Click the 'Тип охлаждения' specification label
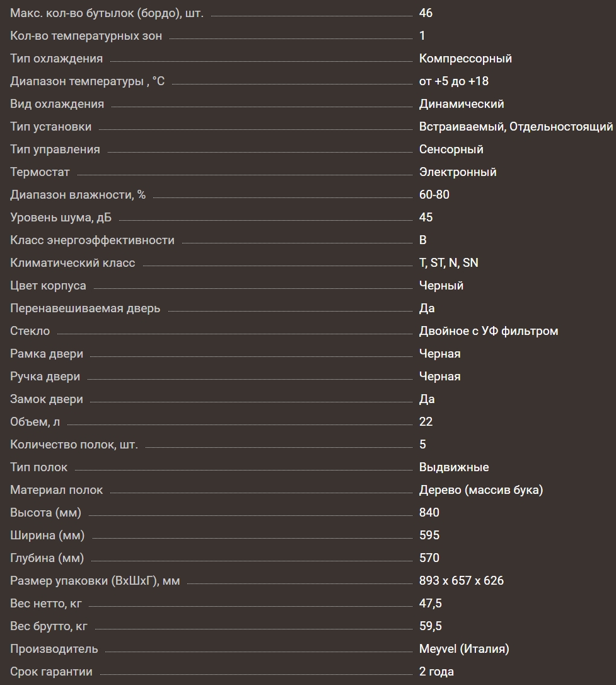The image size is (616, 685). click(x=56, y=59)
